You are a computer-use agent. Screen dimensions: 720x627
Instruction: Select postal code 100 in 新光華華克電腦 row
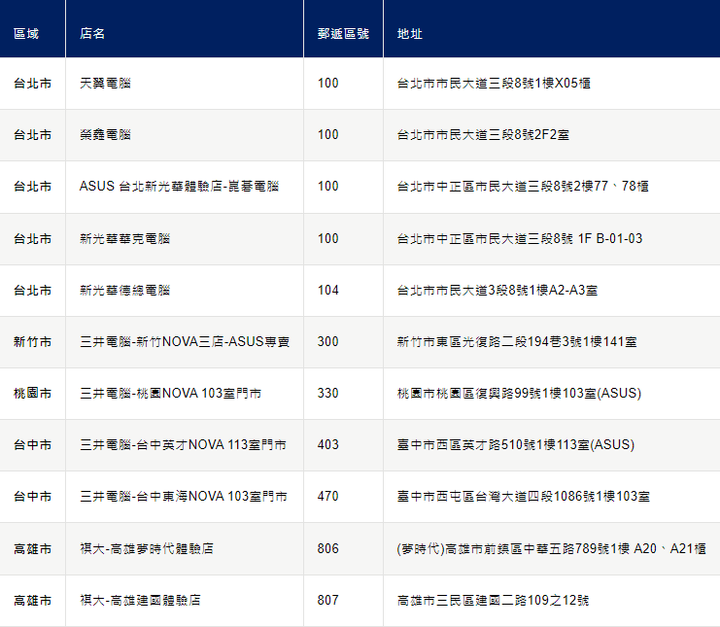pyautogui.click(x=328, y=238)
